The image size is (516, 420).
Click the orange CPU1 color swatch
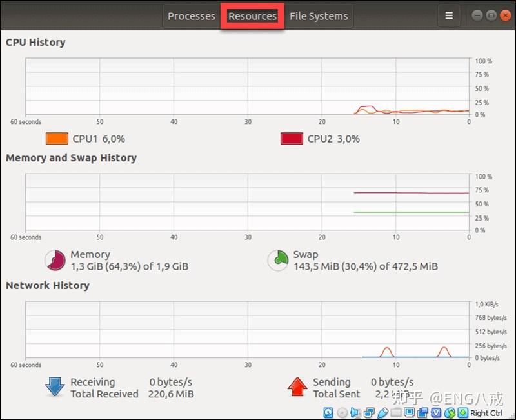pyautogui.click(x=57, y=139)
